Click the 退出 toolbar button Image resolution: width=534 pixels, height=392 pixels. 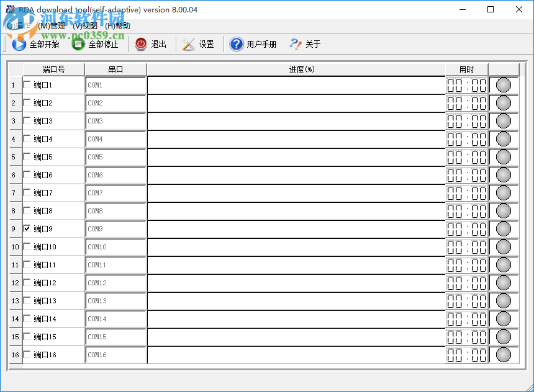pos(152,44)
